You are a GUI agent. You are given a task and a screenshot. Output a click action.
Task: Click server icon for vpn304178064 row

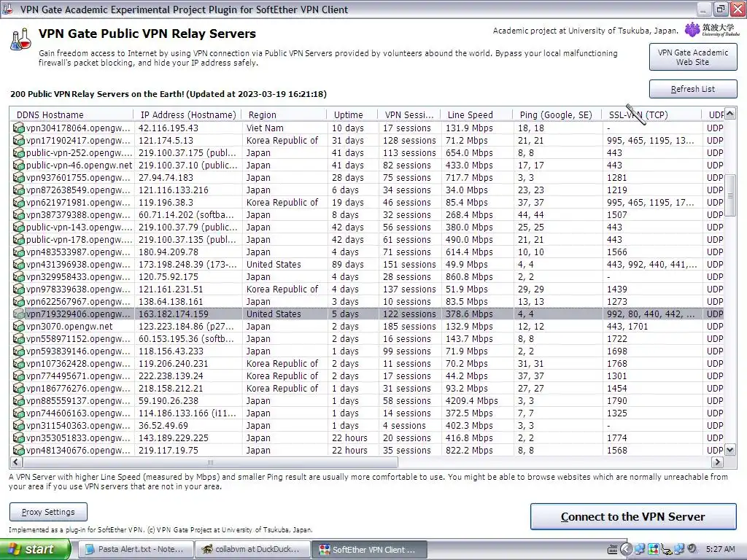[18, 128]
